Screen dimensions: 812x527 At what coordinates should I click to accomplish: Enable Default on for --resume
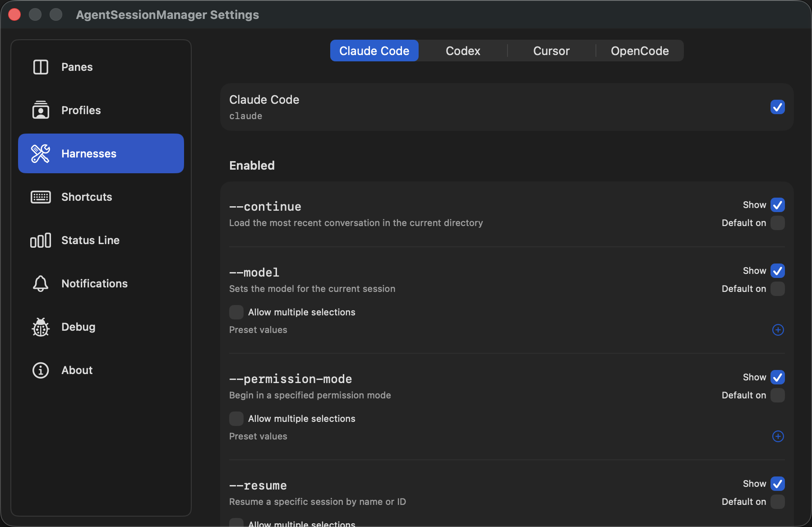click(778, 502)
